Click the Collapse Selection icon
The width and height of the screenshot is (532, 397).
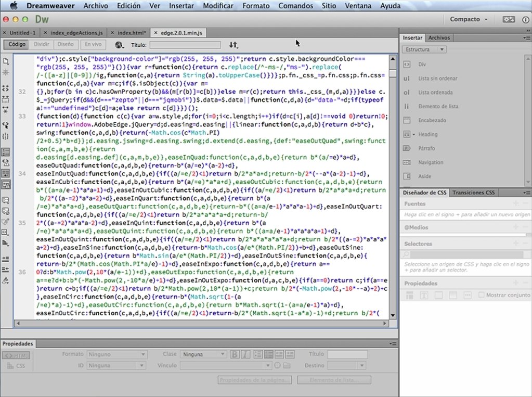tap(6, 99)
